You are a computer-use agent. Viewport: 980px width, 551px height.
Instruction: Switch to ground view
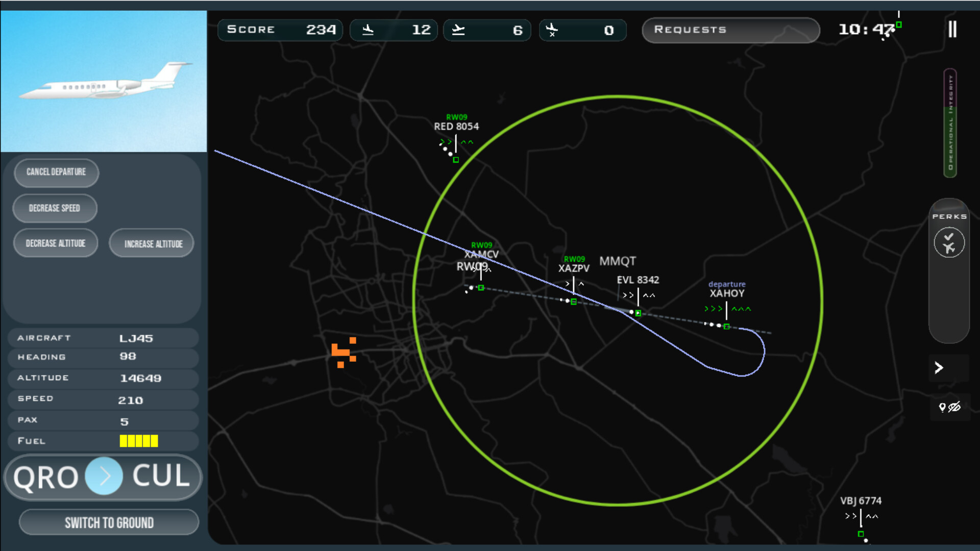(x=109, y=522)
